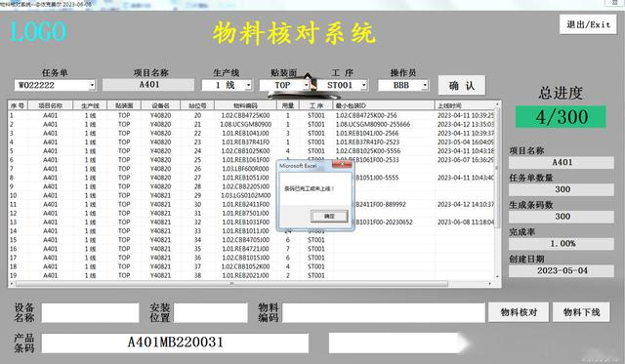The image size is (625, 364).
Task: Open the 生产线 dropdown showing 1线
Action: [248, 85]
